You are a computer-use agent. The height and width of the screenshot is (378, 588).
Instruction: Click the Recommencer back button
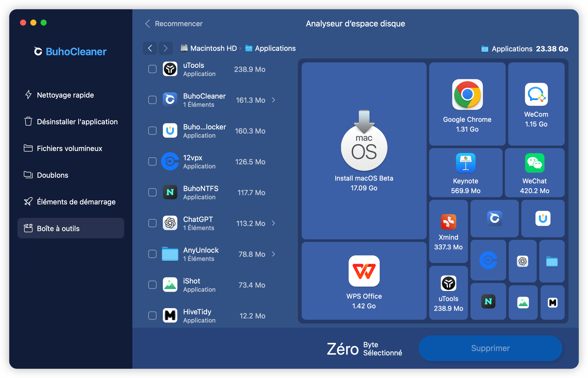click(174, 24)
